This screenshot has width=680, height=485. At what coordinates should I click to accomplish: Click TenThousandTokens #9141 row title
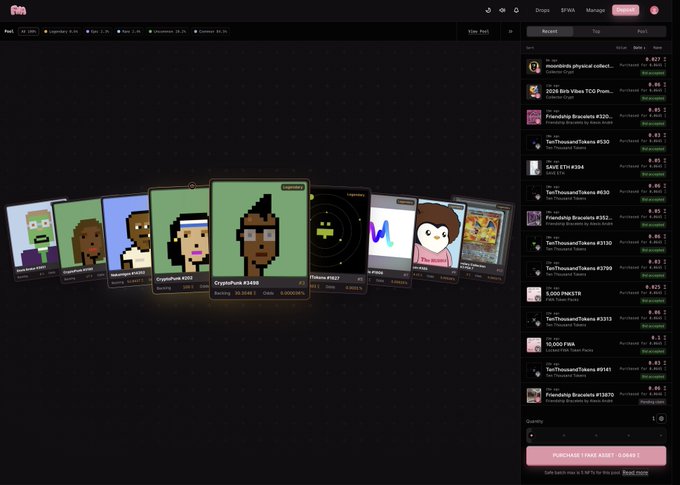[579, 370]
